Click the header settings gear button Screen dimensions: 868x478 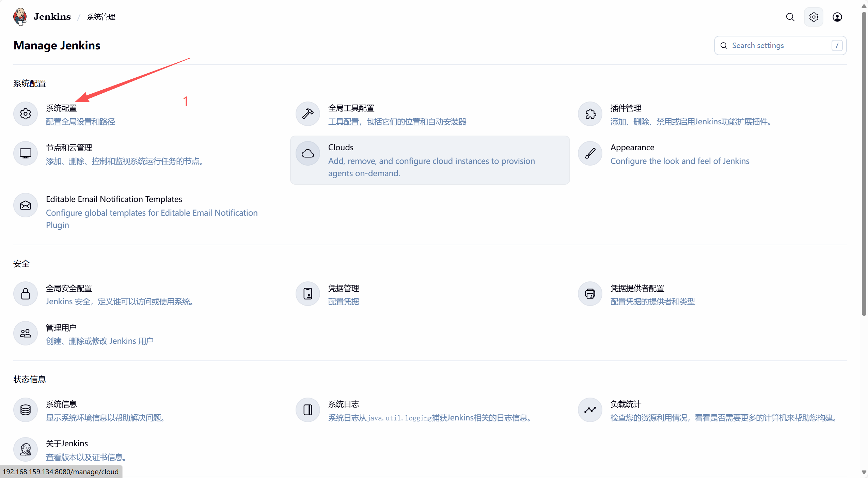click(x=814, y=17)
